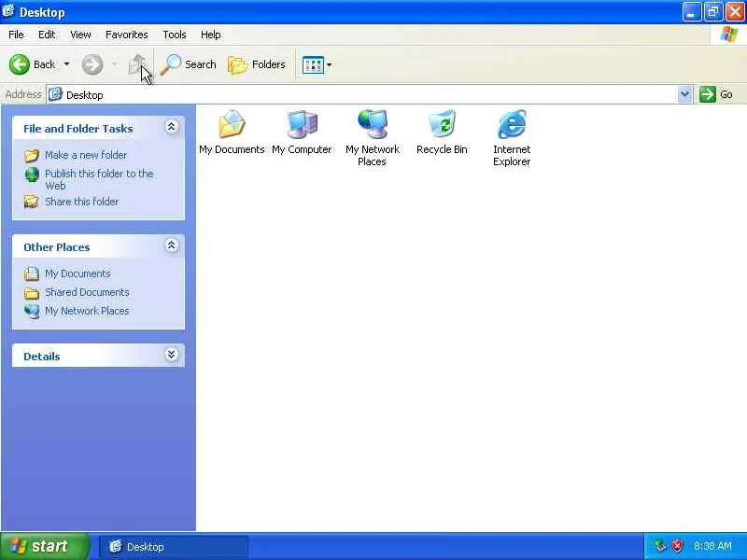Collapse the Other Places panel

(172, 245)
